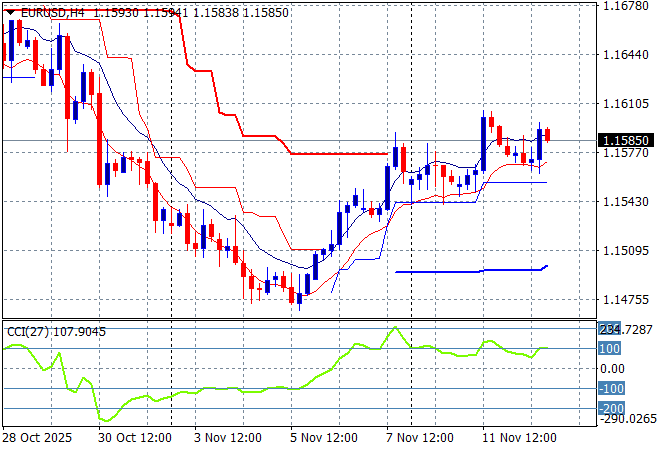Click the CCI 100 level label

[x=609, y=349]
